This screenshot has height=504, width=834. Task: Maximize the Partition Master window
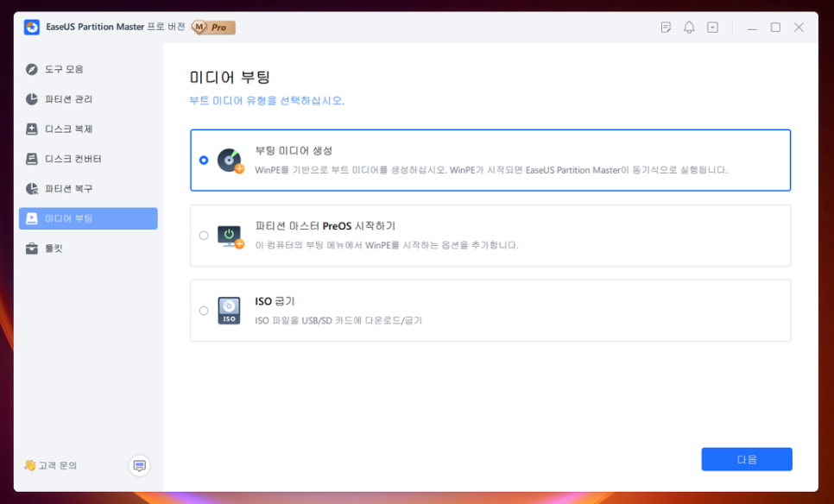tap(775, 27)
